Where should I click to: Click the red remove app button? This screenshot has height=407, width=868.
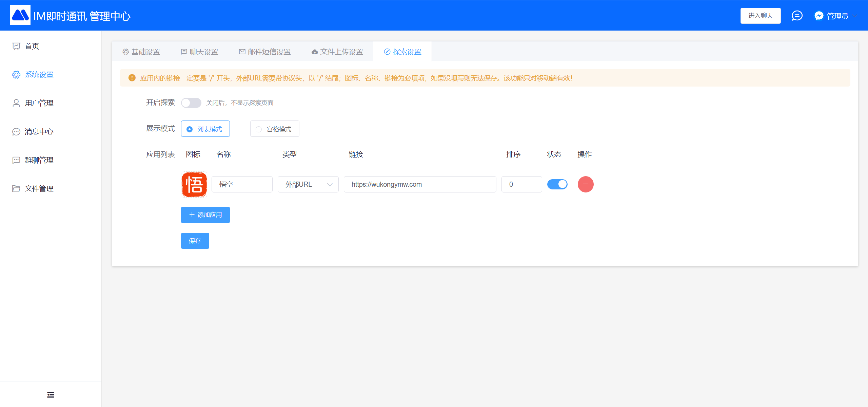(585, 184)
